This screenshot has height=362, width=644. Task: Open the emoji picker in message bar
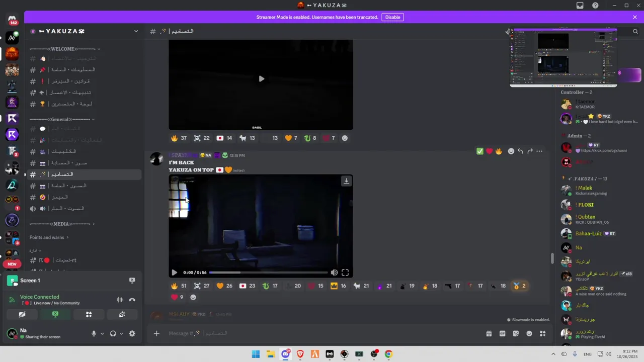529,333
